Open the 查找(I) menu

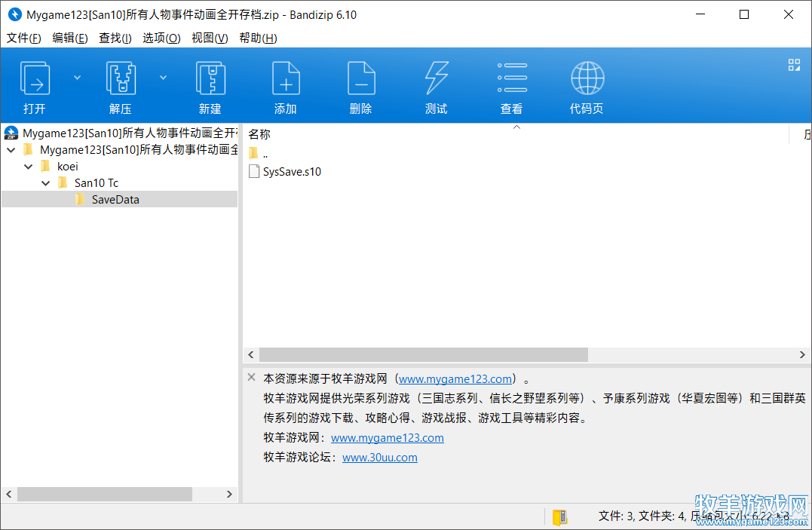click(x=115, y=38)
